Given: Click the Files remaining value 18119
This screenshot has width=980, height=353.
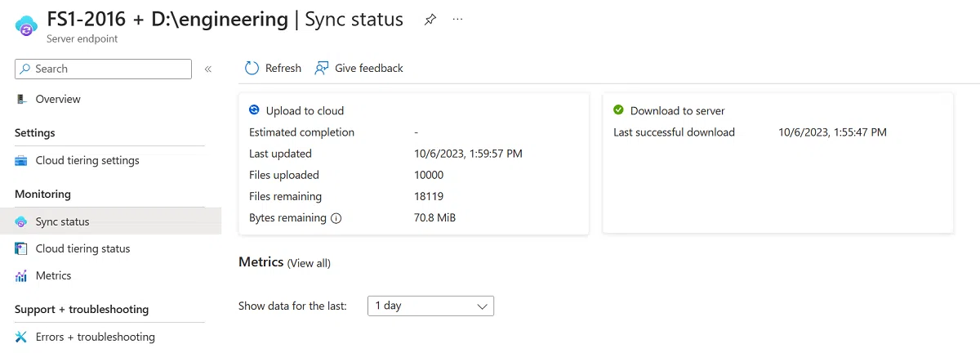Looking at the screenshot, I should [429, 196].
